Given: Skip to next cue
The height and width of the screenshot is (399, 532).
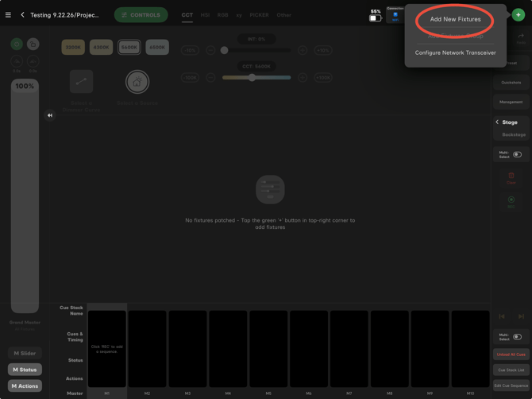Looking at the screenshot, I should click(521, 316).
